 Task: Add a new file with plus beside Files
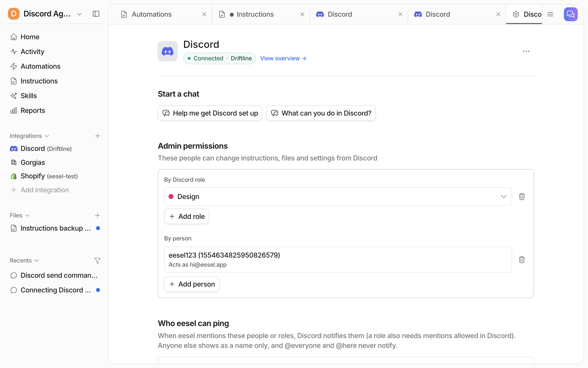pyautogui.click(x=98, y=215)
